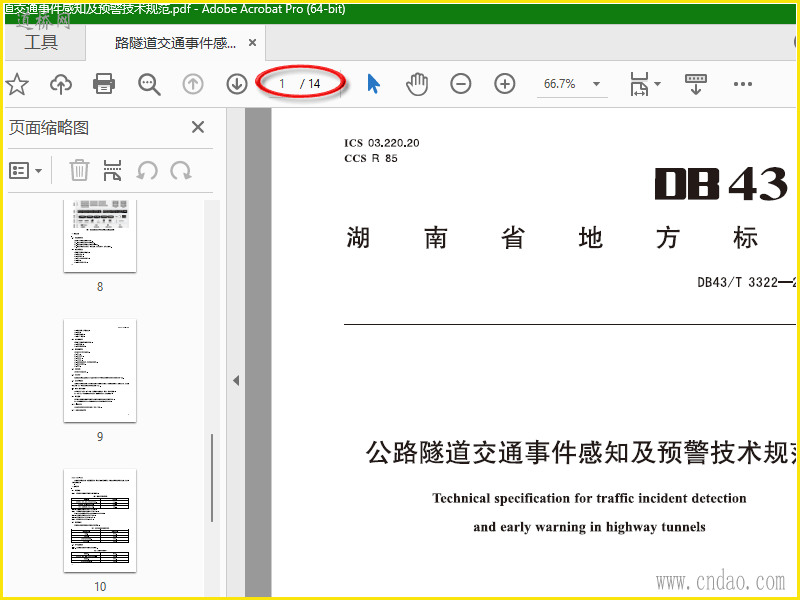The height and width of the screenshot is (600, 800).
Task: Click the thumbnail label number 10
Action: 100,587
